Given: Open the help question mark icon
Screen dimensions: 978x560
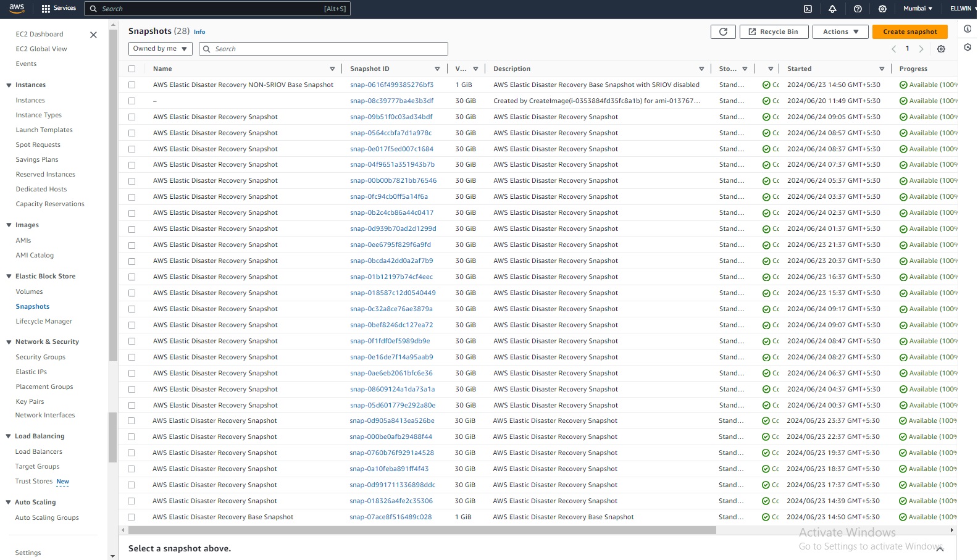Looking at the screenshot, I should (858, 9).
